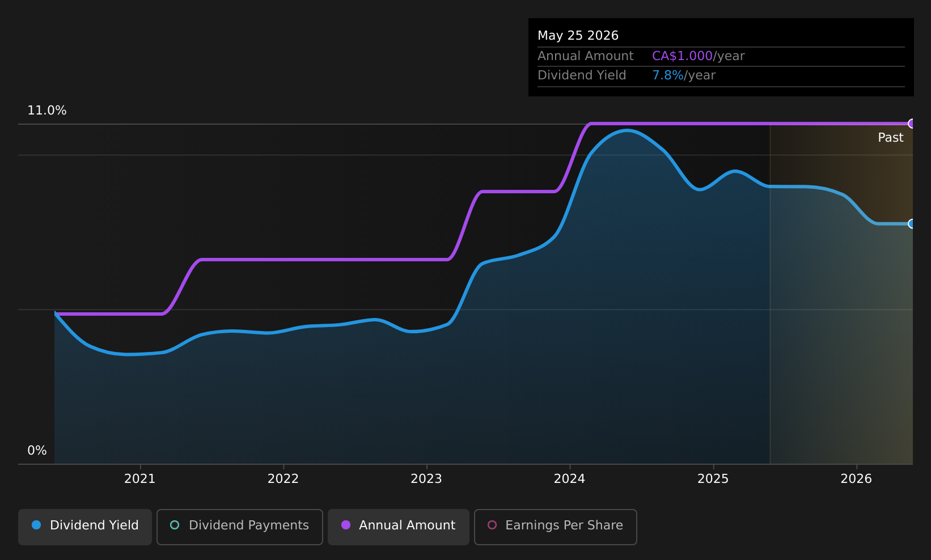
Task: Click the 0% y-axis label
Action: click(x=37, y=451)
